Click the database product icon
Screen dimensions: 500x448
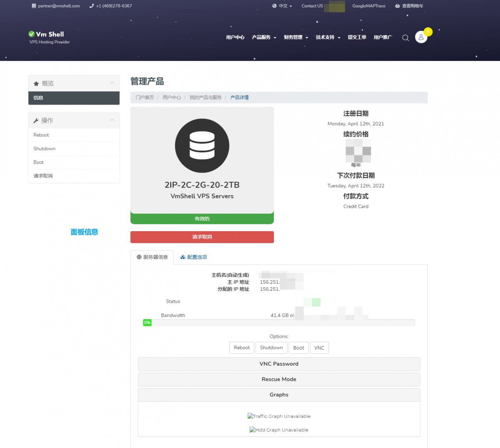pyautogui.click(x=202, y=146)
